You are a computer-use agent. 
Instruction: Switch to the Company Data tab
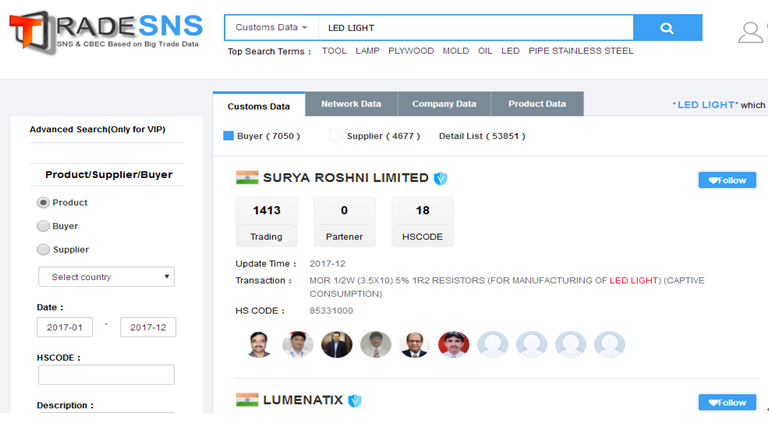click(444, 104)
